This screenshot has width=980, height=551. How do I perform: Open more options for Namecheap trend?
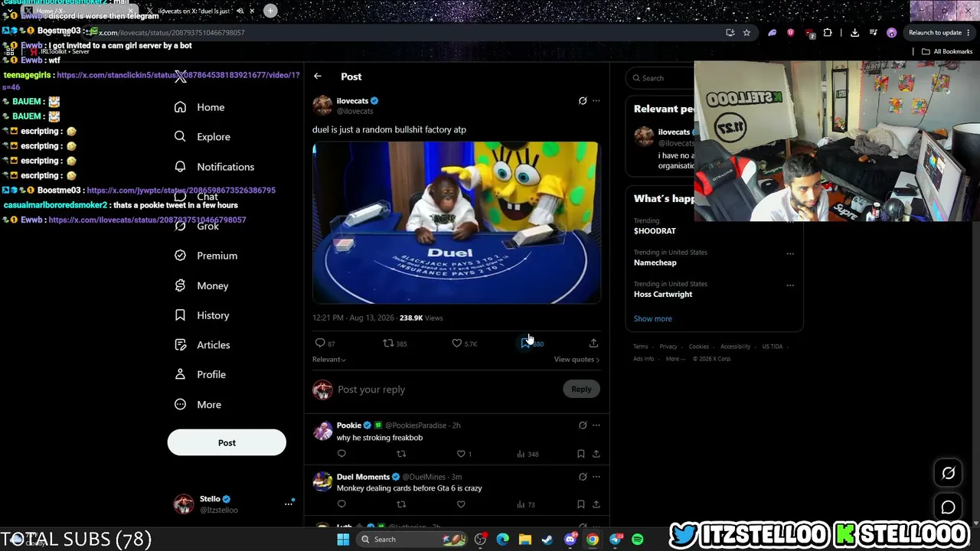pyautogui.click(x=790, y=253)
